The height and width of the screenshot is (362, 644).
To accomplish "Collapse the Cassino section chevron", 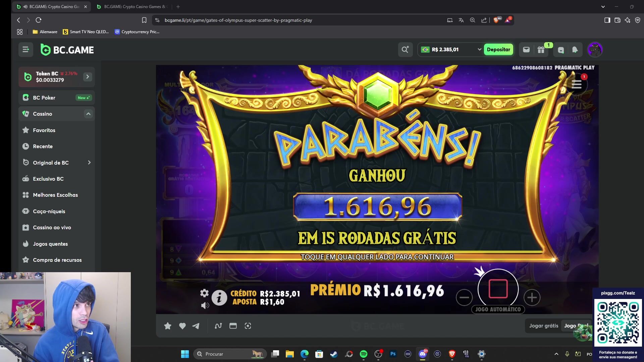I will (x=88, y=114).
